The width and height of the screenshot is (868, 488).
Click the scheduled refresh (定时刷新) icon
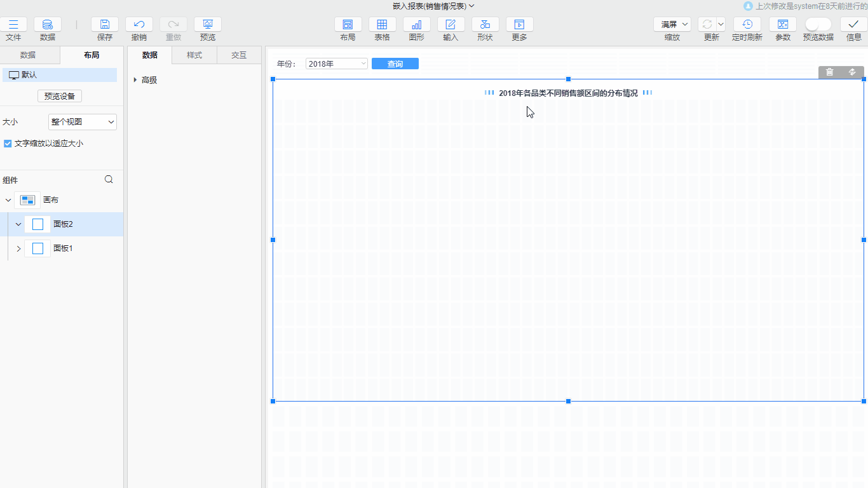tap(747, 25)
